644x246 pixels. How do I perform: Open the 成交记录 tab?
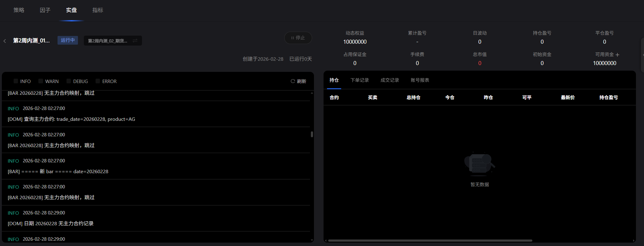point(390,80)
